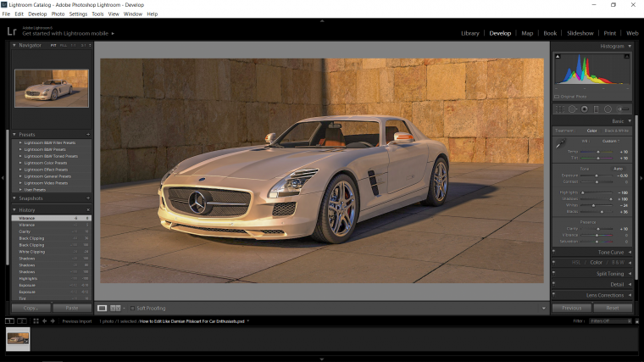Toggle shadow clipping indicator in histogram

click(558, 56)
